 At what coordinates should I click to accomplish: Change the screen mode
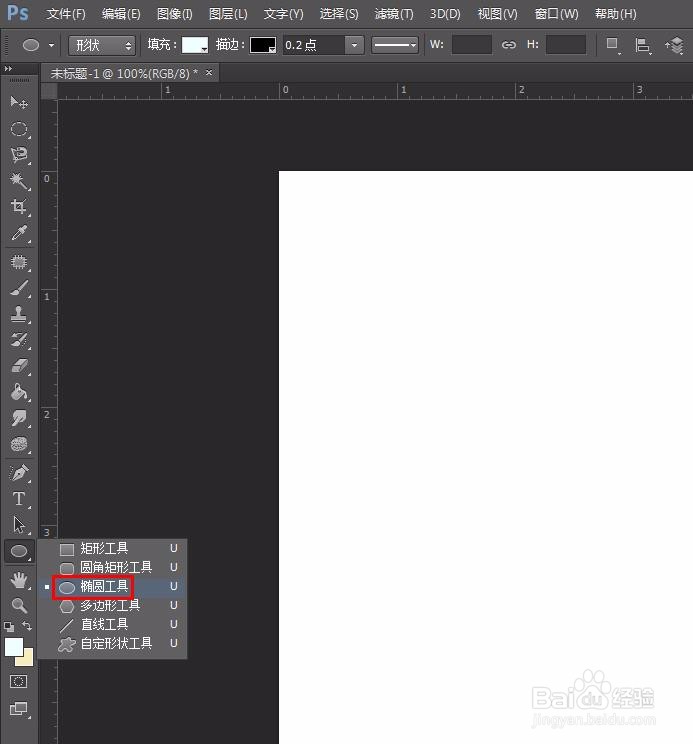click(19, 708)
